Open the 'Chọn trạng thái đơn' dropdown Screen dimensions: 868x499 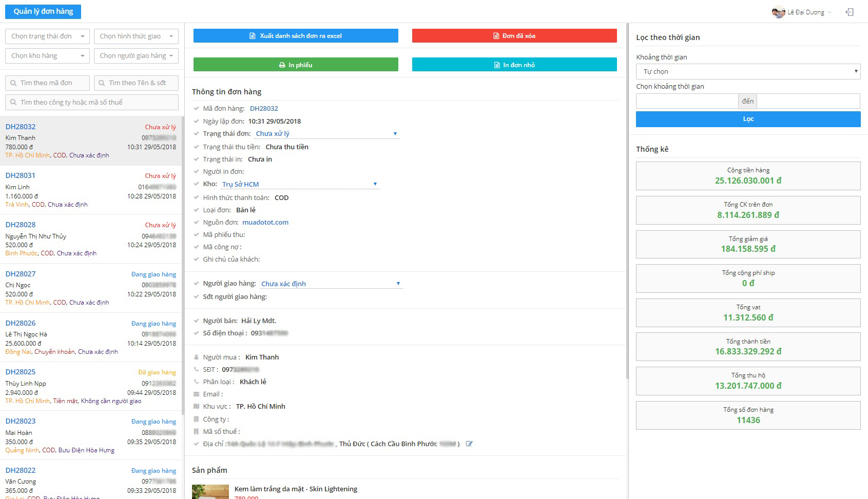click(48, 36)
